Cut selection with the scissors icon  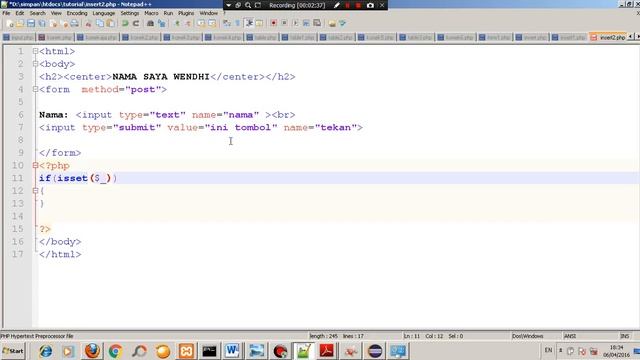[x=88, y=24]
